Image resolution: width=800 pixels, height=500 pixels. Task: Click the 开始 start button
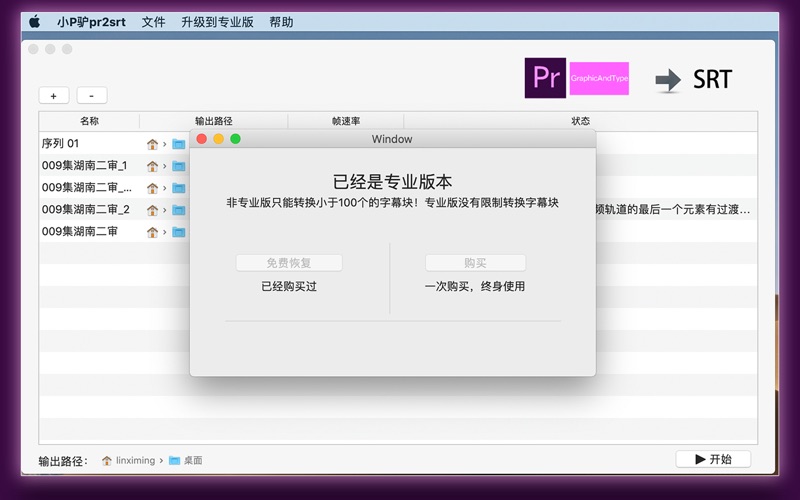[x=713, y=459]
